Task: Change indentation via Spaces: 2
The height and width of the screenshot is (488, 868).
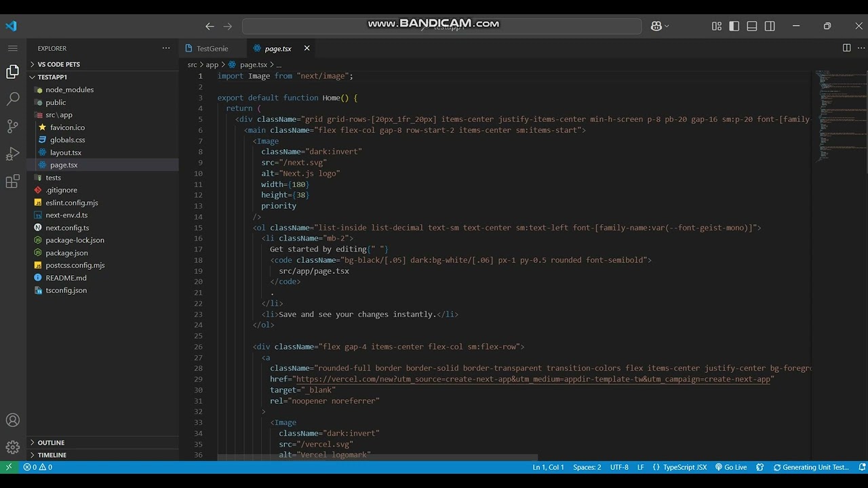Action: 587,467
